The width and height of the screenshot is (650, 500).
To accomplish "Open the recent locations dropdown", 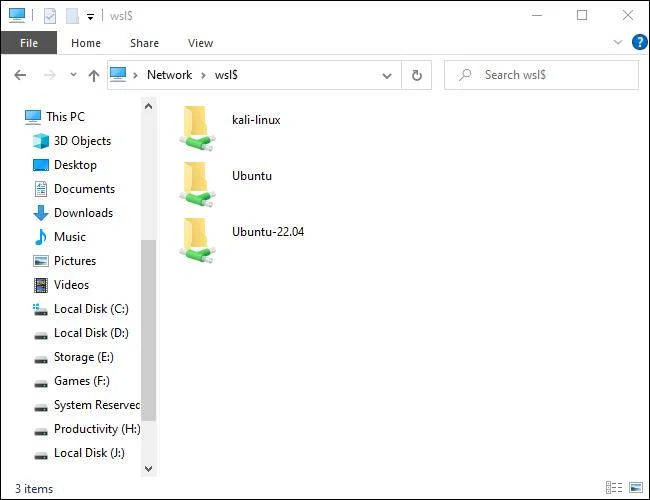I will [73, 75].
